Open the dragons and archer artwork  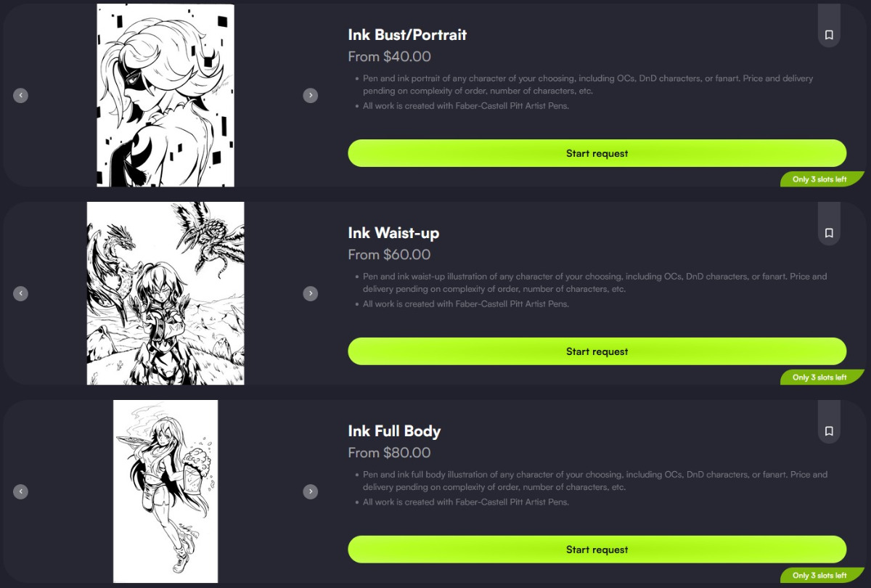[x=165, y=293]
